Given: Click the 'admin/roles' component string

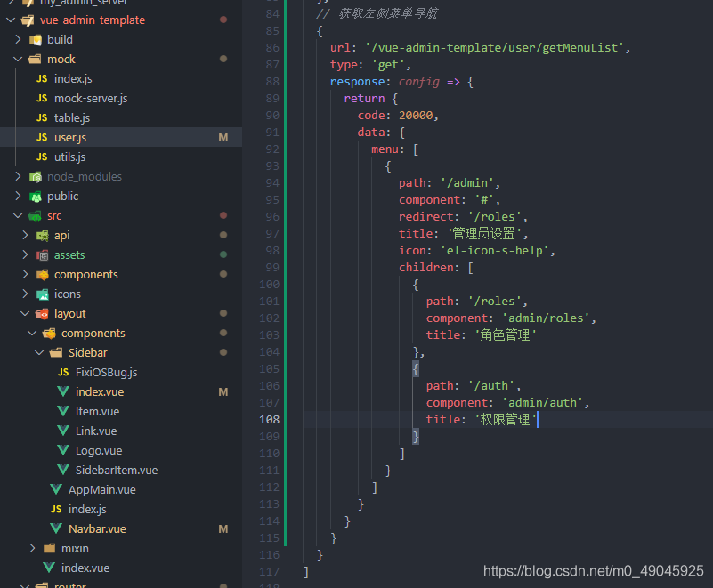Looking at the screenshot, I should (546, 318).
